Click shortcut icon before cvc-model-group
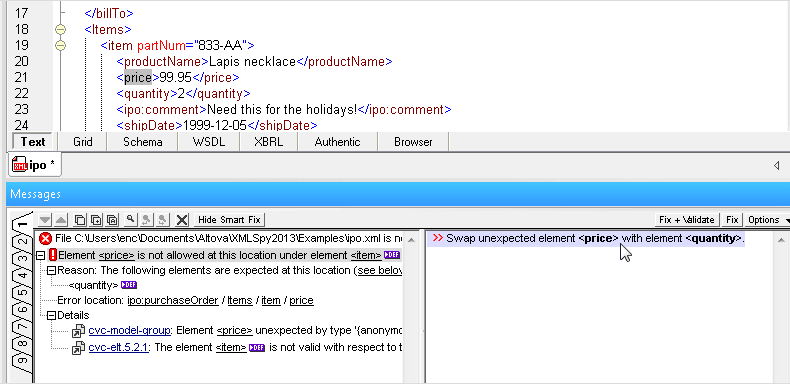 pos(78,332)
